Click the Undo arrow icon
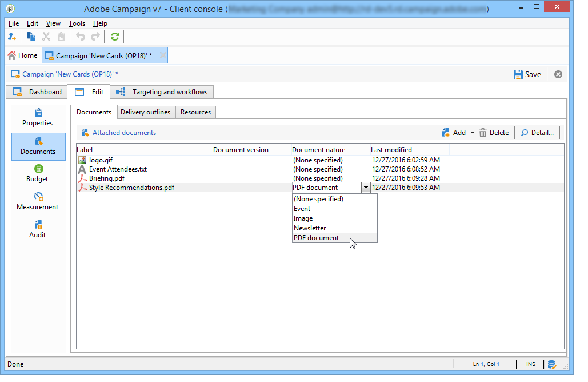Viewport: 588px width, 382px height. [80, 37]
